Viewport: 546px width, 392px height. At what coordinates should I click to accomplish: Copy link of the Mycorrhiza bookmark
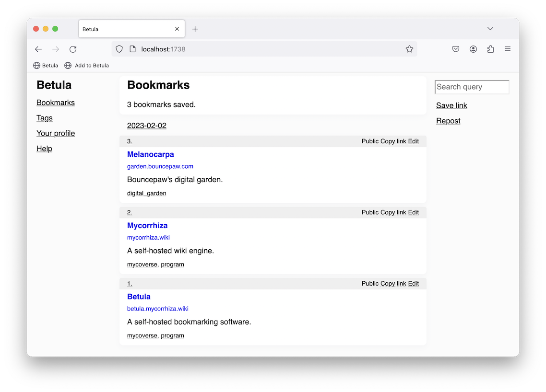393,212
